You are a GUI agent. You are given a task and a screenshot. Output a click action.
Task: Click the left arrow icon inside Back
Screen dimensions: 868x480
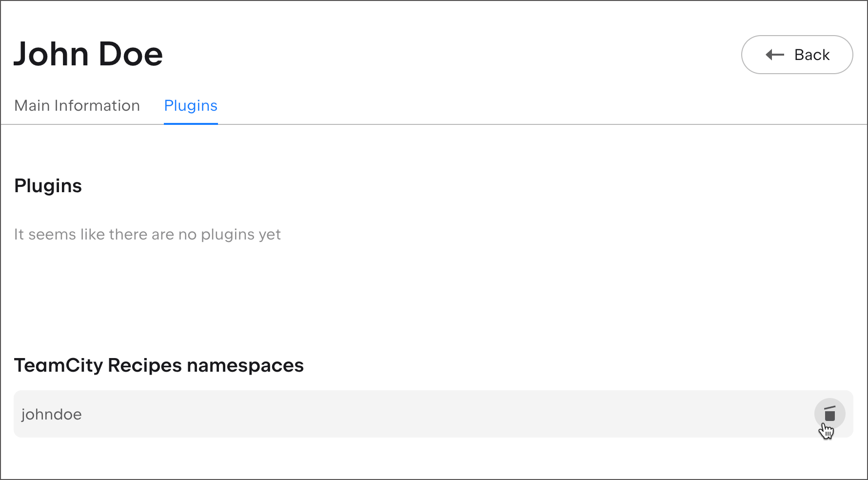point(774,55)
